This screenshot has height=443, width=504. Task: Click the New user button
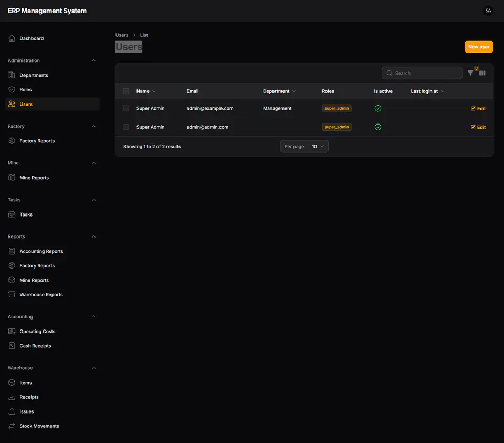479,47
